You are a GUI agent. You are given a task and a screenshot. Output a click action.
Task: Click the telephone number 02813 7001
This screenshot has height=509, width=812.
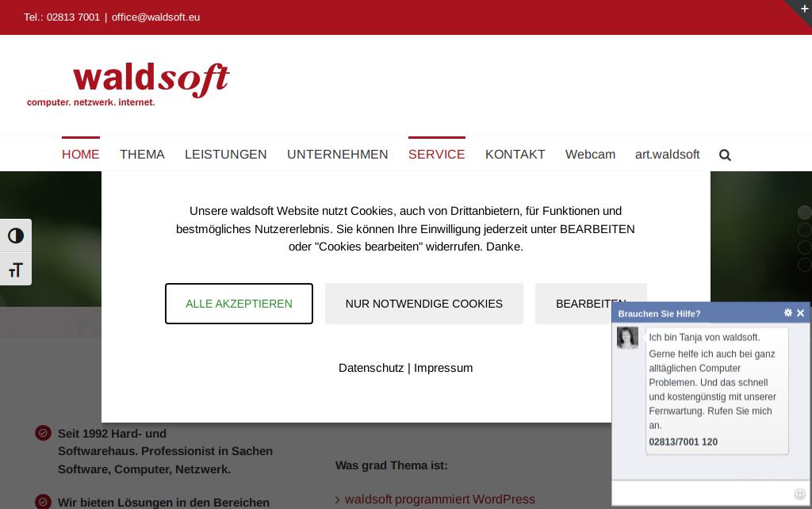73,17
